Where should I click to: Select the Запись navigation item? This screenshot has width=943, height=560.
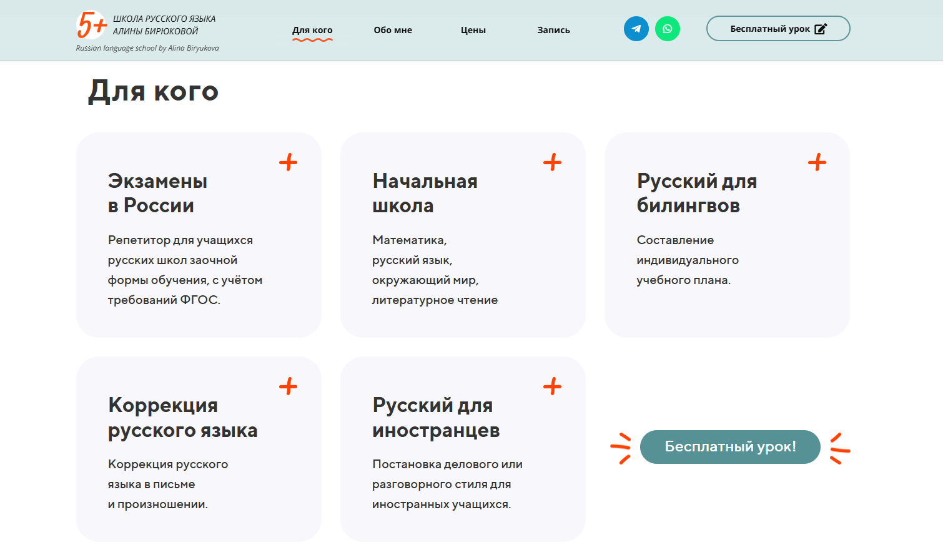pyautogui.click(x=553, y=29)
